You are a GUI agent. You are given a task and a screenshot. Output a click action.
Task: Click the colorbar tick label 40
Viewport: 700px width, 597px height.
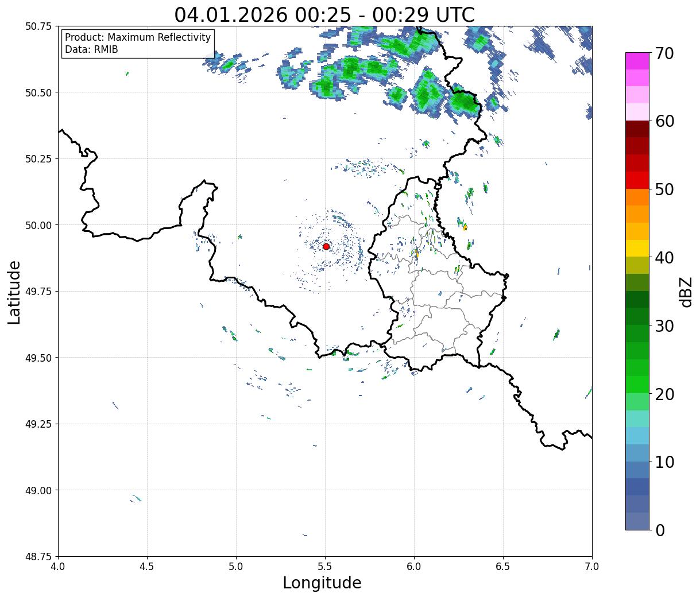664,258
